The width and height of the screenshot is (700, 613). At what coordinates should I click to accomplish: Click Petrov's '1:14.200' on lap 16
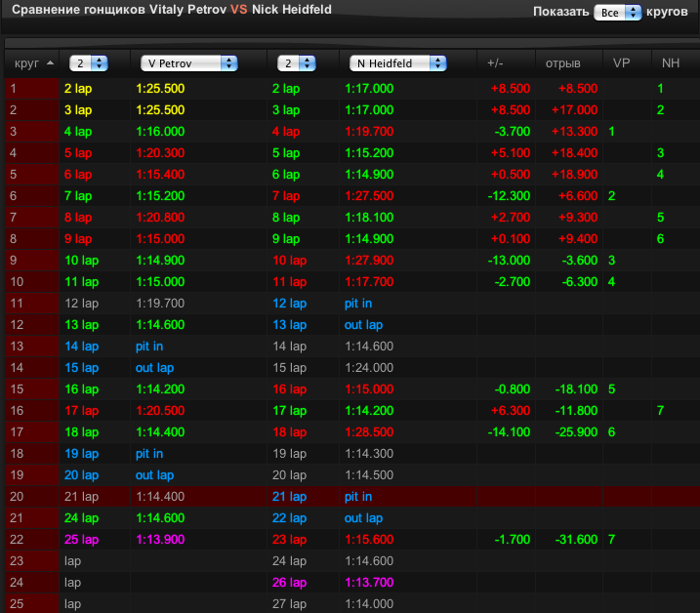(160, 388)
